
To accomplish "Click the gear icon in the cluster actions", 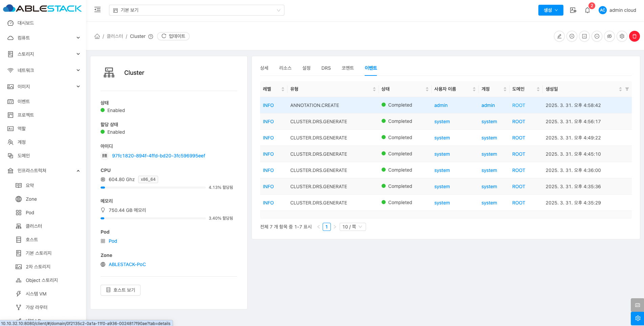I will coord(622,36).
